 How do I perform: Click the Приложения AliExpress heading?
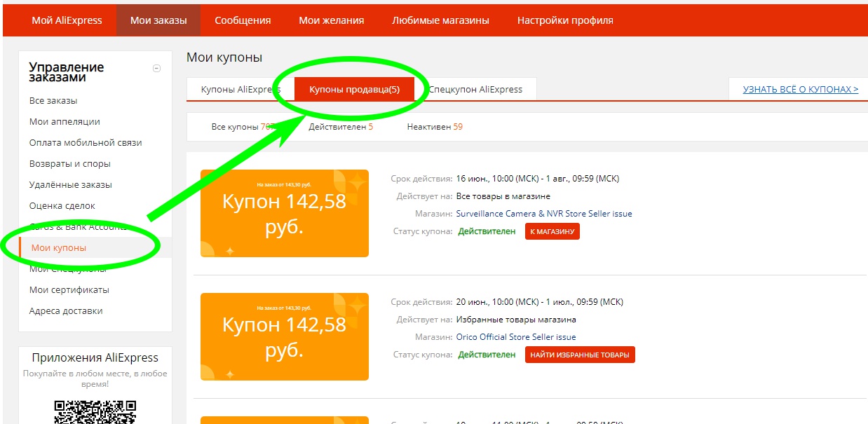[95, 357]
